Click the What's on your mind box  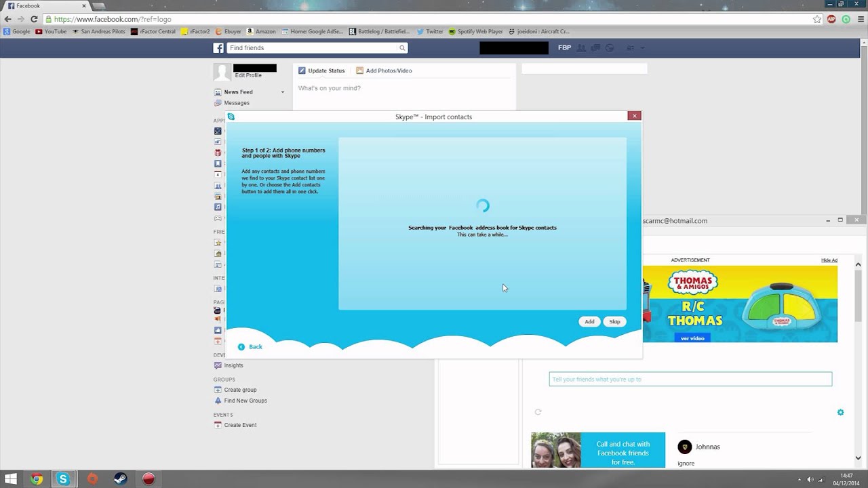tap(404, 88)
